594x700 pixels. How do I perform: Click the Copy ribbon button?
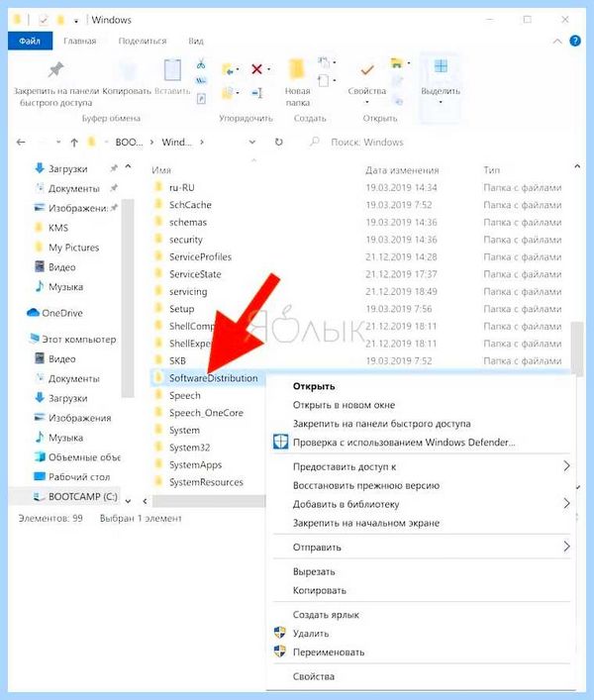(127, 79)
